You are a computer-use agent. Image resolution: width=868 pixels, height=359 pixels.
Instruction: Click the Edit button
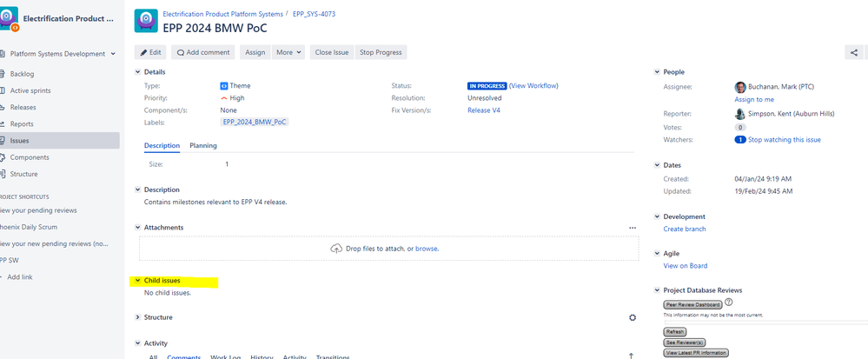click(150, 52)
